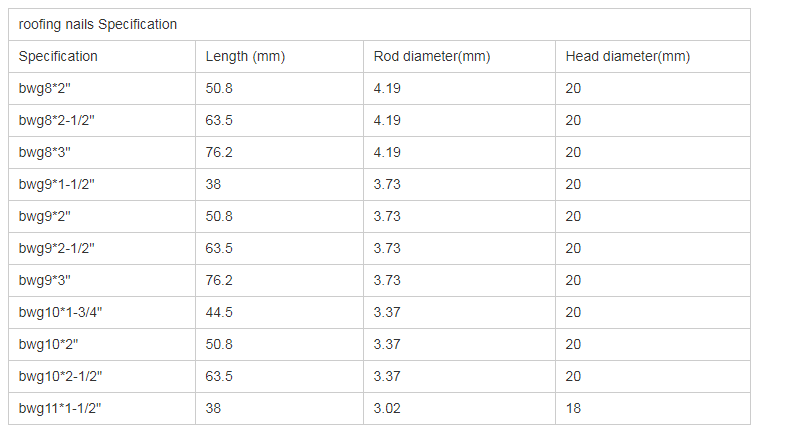This screenshot has width=792, height=438.
Task: Select the bwg8*3" specification cell
Action: pos(45,152)
